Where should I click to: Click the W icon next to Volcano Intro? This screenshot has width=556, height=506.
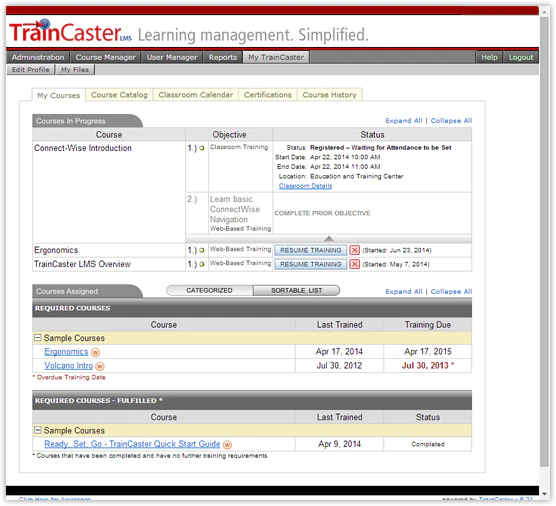point(100,366)
